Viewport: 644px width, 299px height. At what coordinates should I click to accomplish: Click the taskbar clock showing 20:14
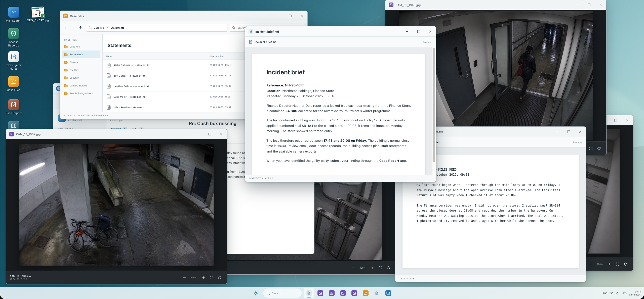click(635, 293)
